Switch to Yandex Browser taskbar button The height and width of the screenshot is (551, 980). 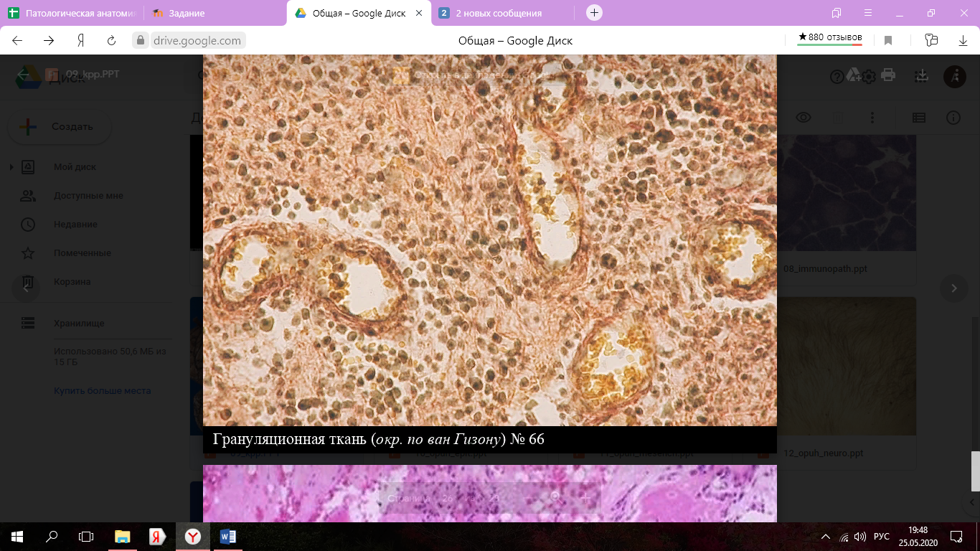[193, 536]
